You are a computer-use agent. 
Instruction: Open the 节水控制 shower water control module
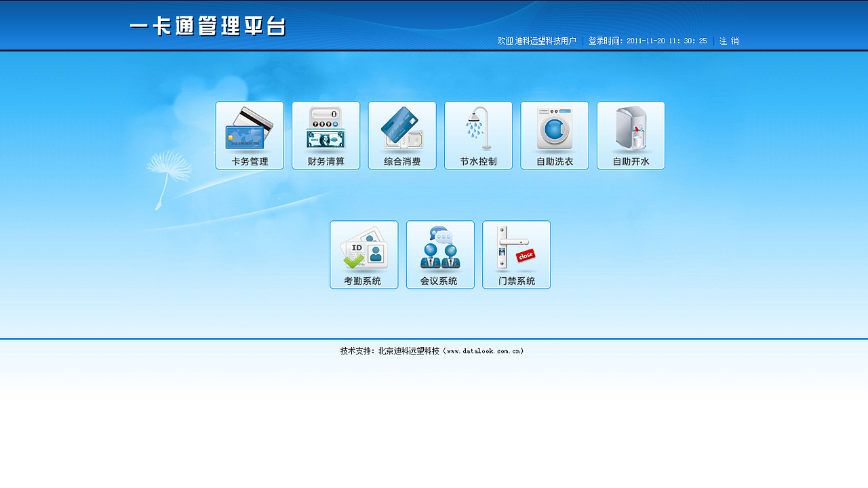pyautogui.click(x=479, y=136)
